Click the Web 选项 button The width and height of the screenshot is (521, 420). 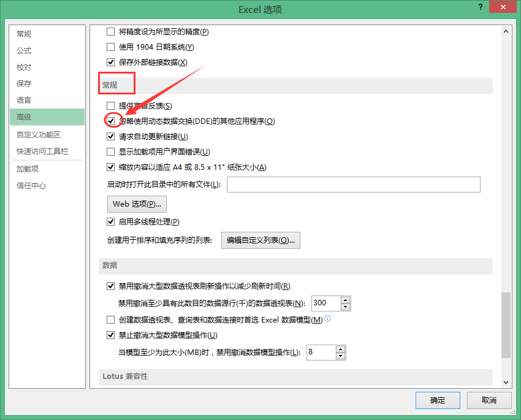pos(137,204)
